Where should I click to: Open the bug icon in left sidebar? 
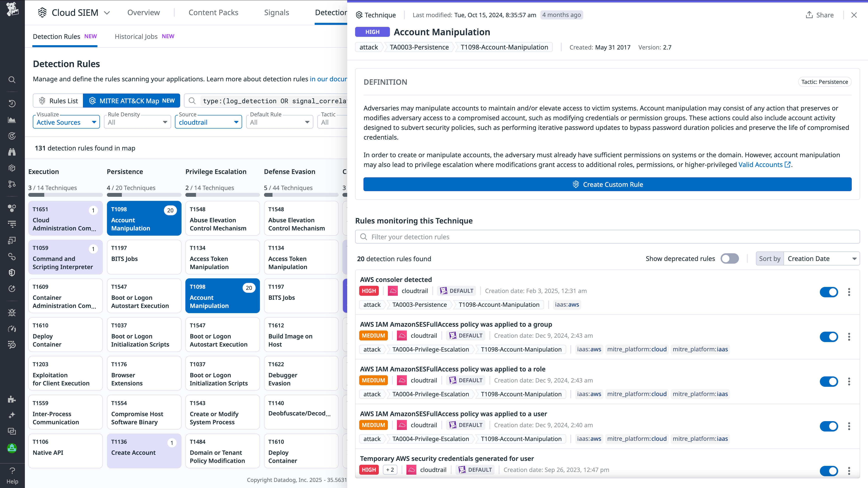[x=12, y=312]
